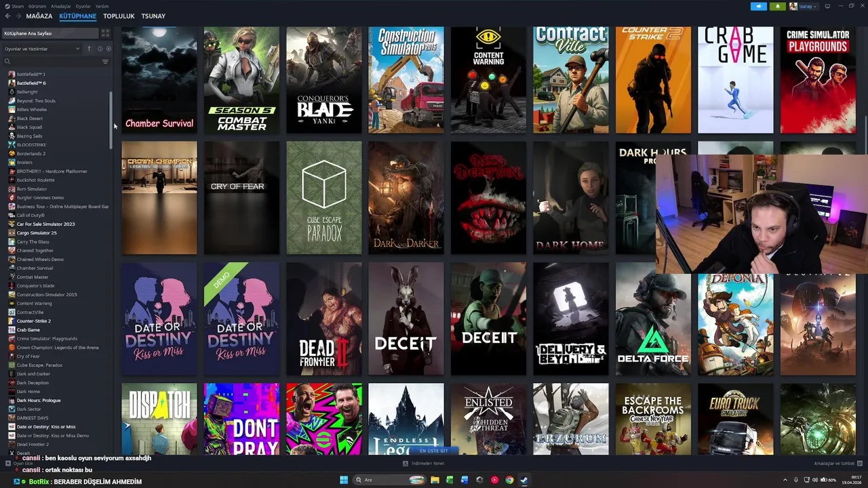Open İndirmeleri Yönet downloads link
The image size is (868, 488).
(424, 464)
